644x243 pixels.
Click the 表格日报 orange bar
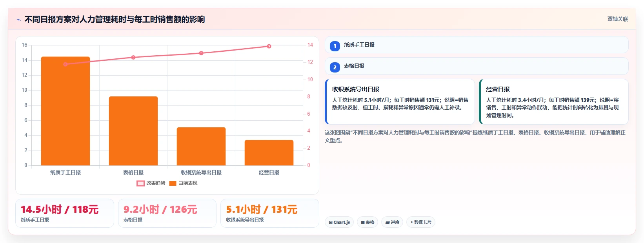point(133,131)
